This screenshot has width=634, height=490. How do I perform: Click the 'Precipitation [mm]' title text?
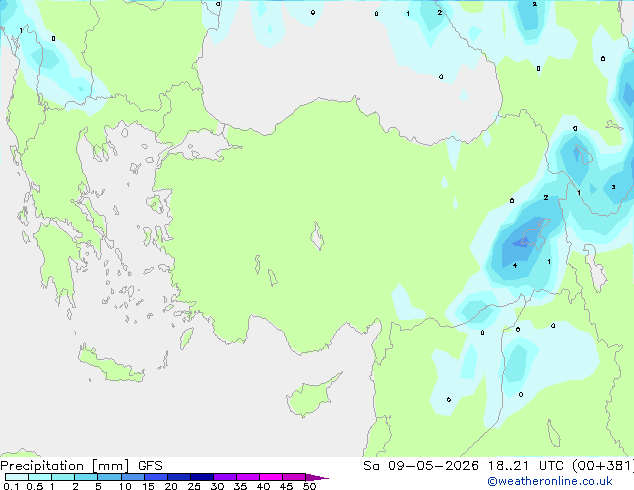[65, 466]
